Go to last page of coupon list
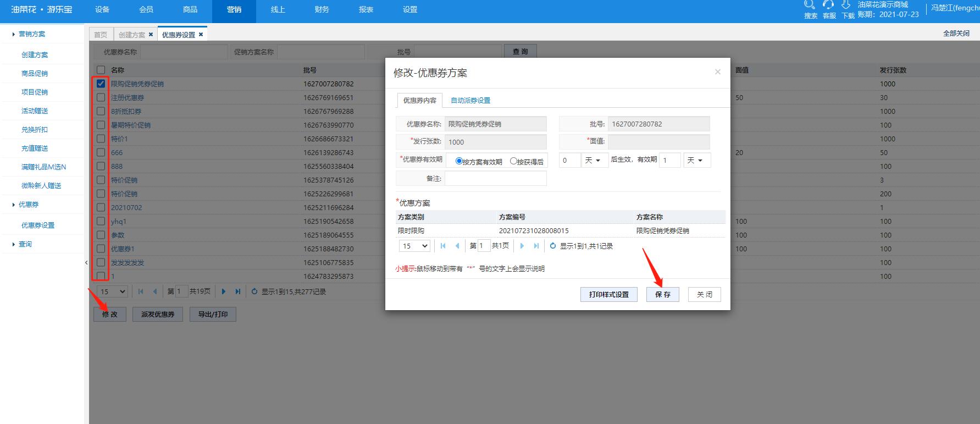The image size is (980, 424). pos(238,291)
